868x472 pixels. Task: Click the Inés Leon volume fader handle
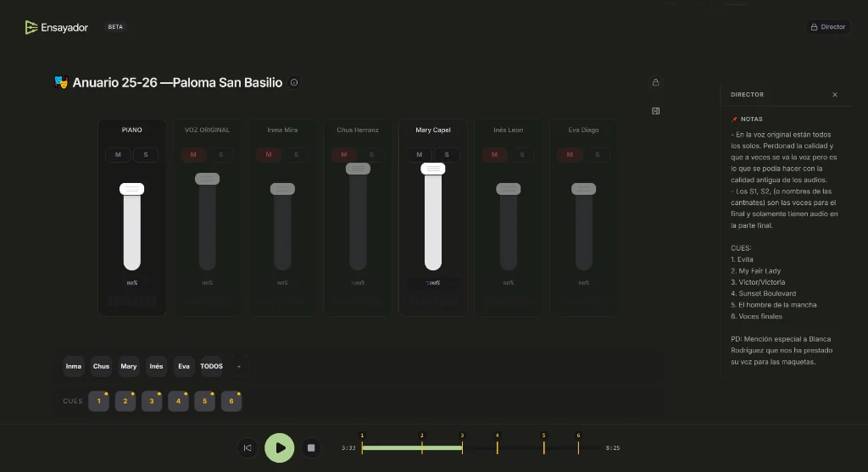point(509,189)
